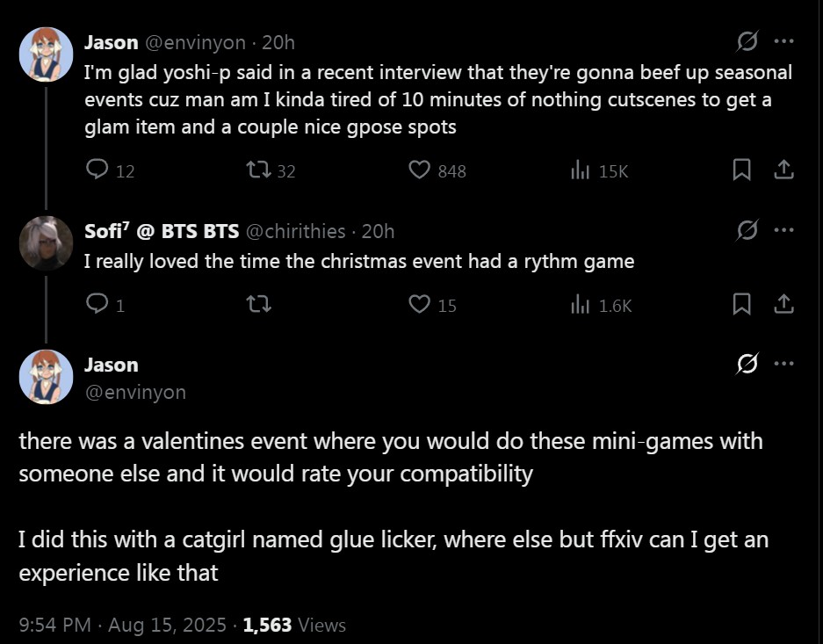Reply to Jason's first tweet

click(x=97, y=170)
